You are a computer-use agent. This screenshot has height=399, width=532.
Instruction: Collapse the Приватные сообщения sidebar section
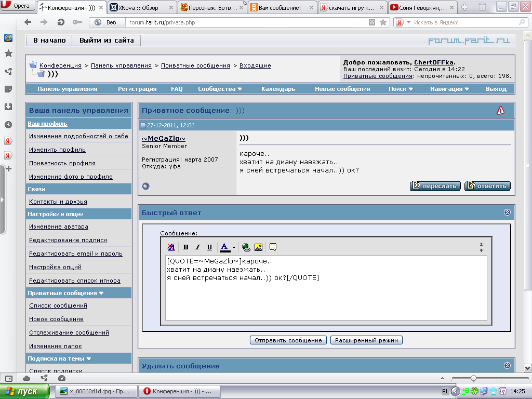101,293
